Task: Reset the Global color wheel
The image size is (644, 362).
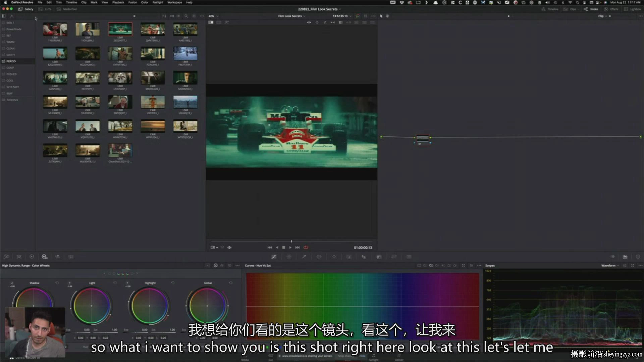Action: (231, 283)
